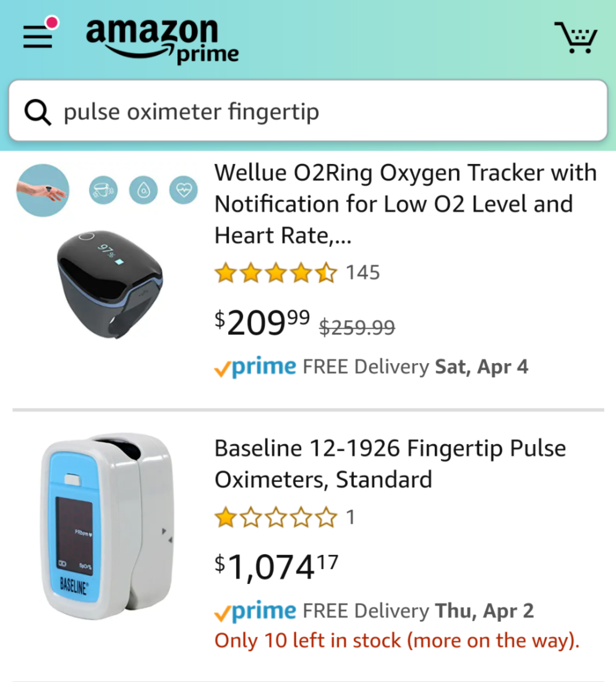Click the prime badge on Wellue listing
Image resolution: width=616 pixels, height=682 pixels.
pos(256,367)
